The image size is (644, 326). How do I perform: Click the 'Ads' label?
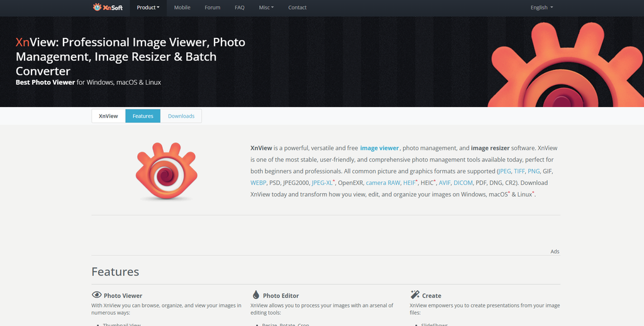(x=555, y=252)
